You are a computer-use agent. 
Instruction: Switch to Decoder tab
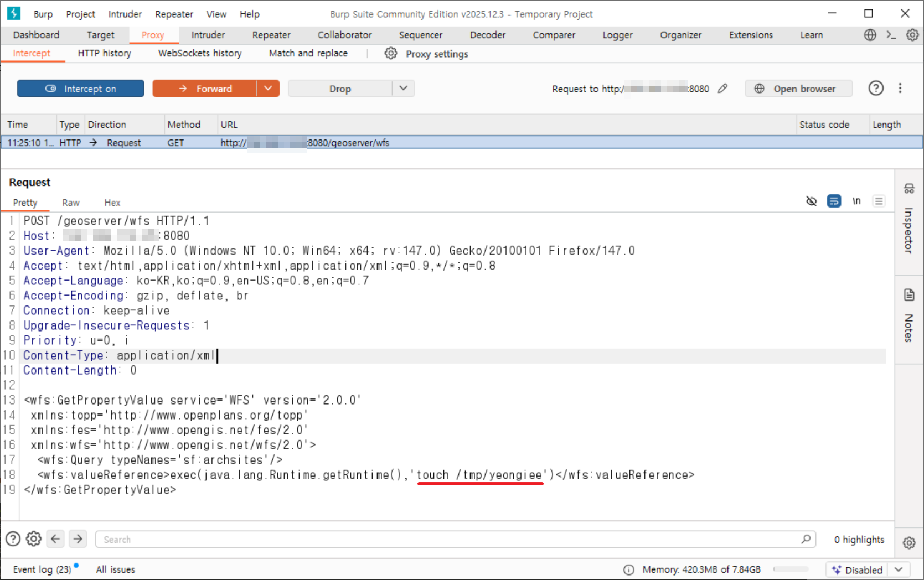[488, 35]
